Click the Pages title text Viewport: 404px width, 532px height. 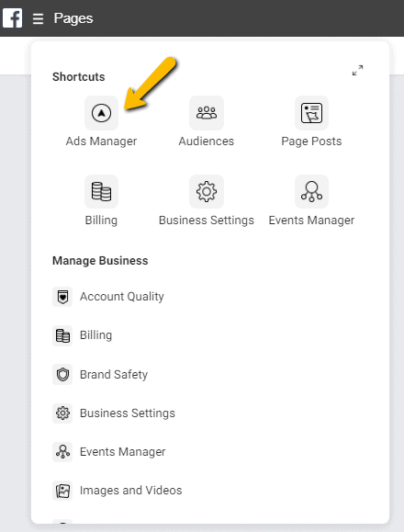[x=73, y=18]
